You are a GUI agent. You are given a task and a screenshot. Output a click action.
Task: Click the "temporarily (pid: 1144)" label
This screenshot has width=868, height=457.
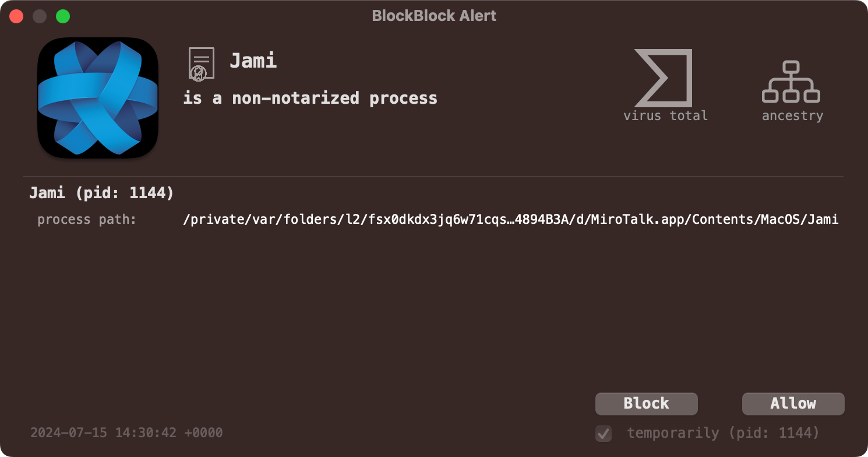(x=723, y=433)
